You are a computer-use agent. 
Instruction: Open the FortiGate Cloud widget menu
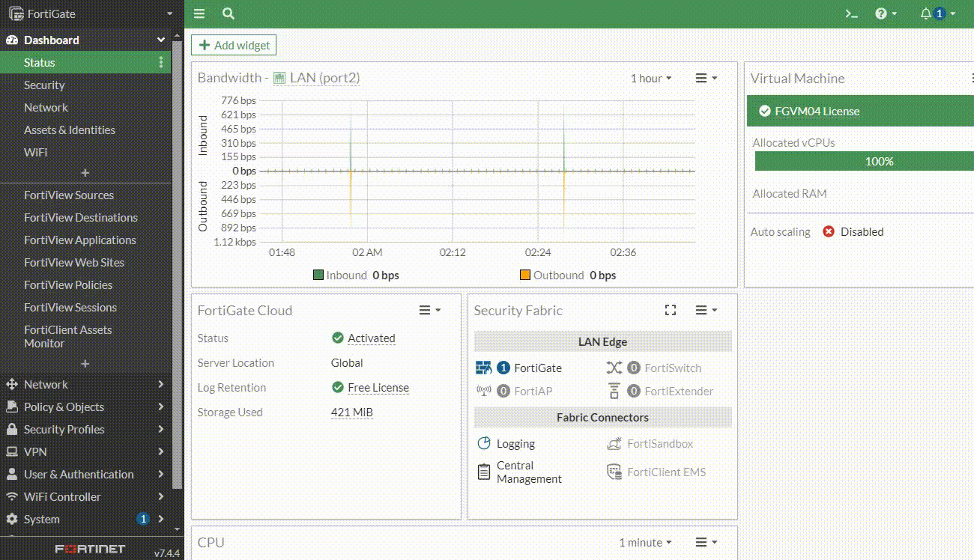(429, 310)
